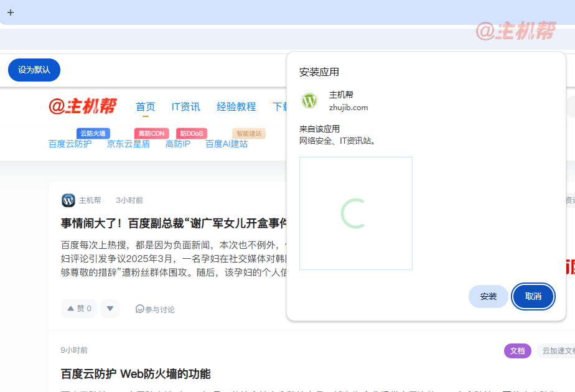Image resolution: width=575 pixels, height=392 pixels.
Task: Open the 百度AI建站 link
Action: [x=227, y=144]
